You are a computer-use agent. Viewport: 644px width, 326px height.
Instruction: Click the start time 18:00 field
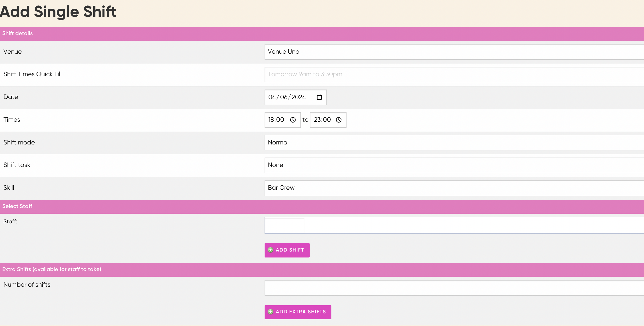click(x=282, y=120)
